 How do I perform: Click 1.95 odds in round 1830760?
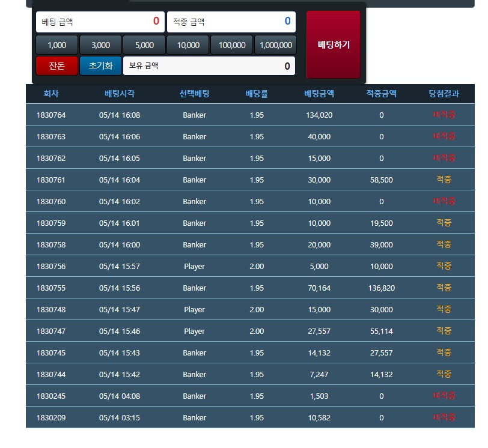[x=257, y=201]
